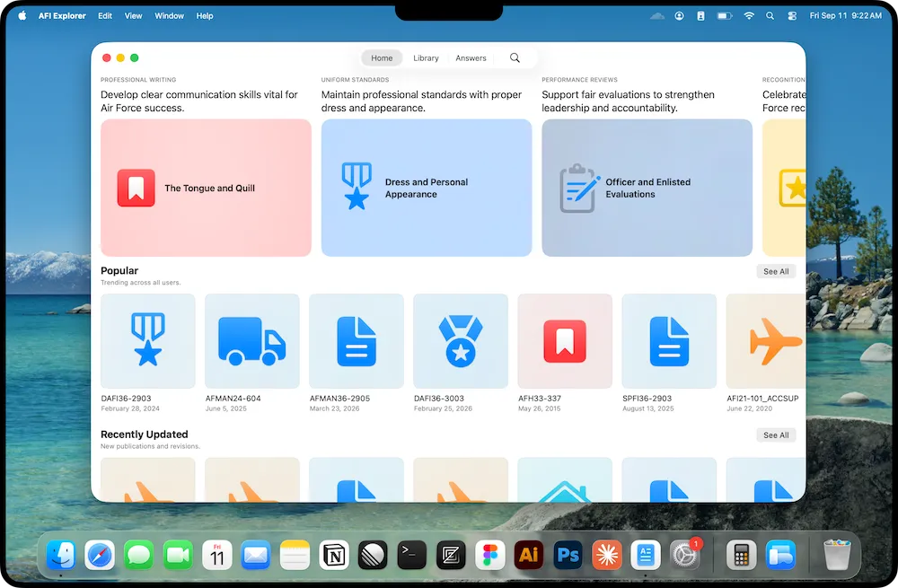Open the house icon tile in Recently Updated
Image resolution: width=898 pixels, height=588 pixels.
pyautogui.click(x=565, y=479)
